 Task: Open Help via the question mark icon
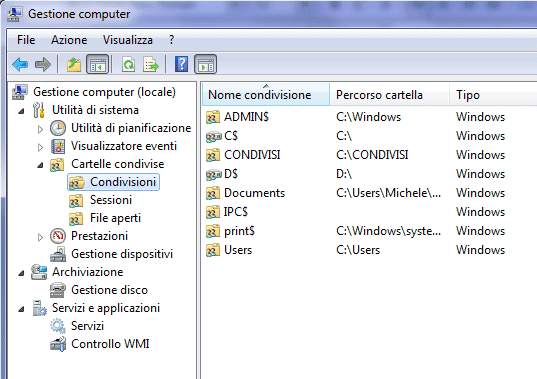[181, 64]
